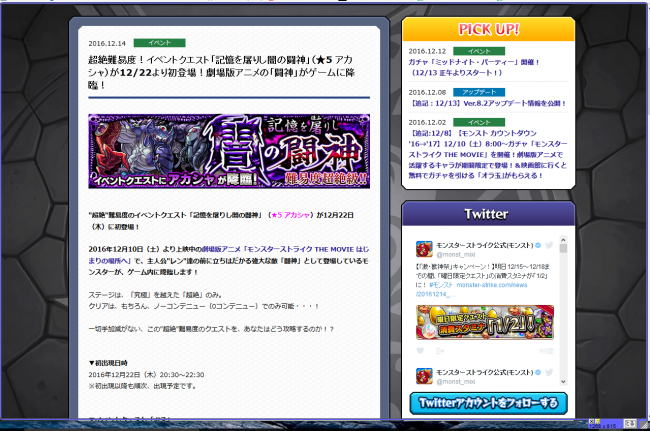Click the green イベント tag next to 2016.12.12
650x431 pixels.
click(479, 51)
